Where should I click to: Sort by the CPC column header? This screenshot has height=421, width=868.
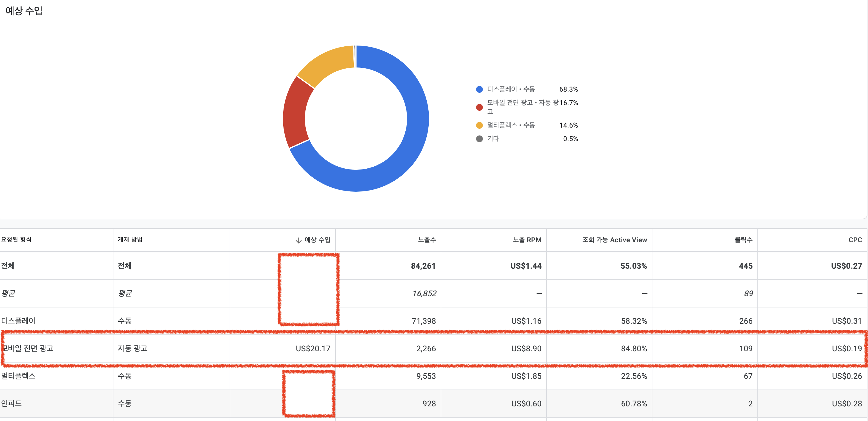tap(855, 240)
